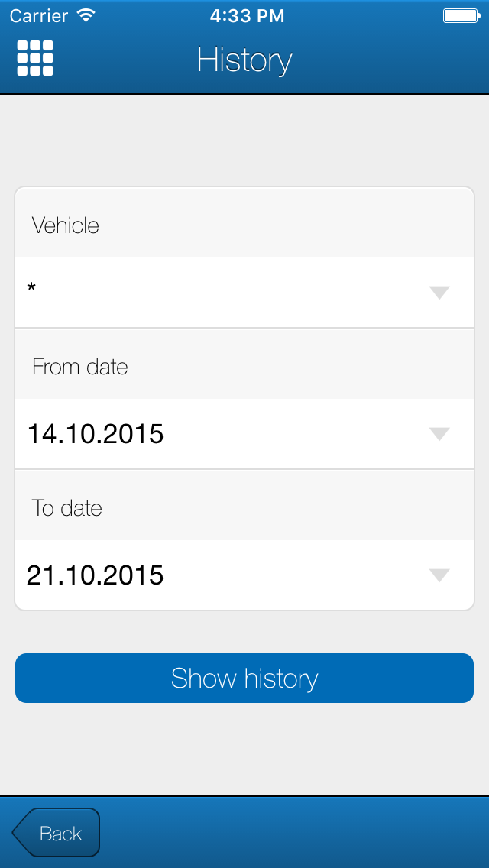Tap the History title in header
The width and height of the screenshot is (489, 868).
244,60
